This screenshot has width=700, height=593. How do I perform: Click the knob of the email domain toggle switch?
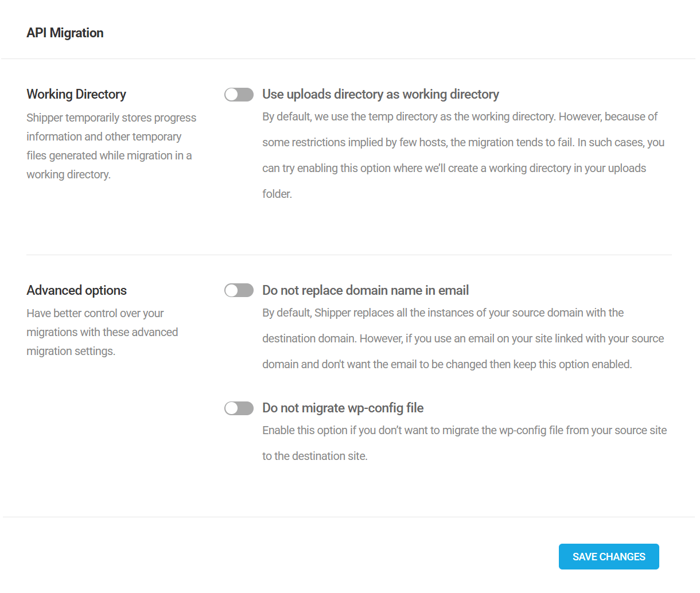(232, 290)
